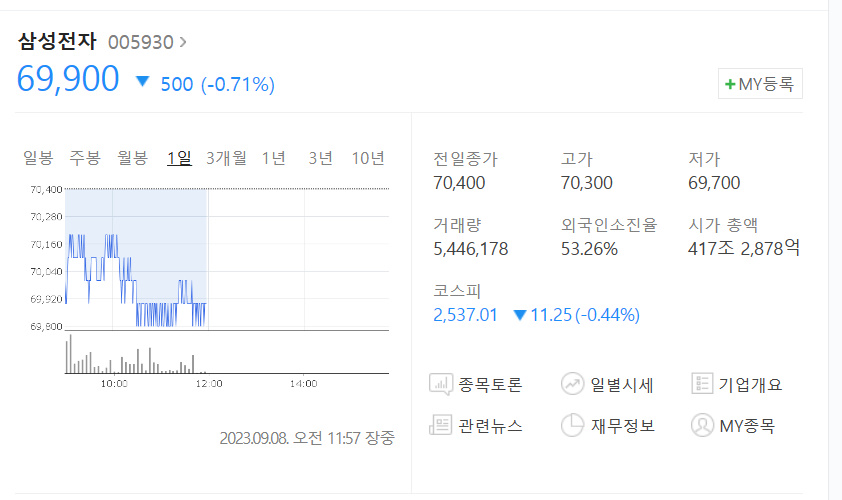Screen dimensions: 842x500
Task: Select the 1일 chart tab
Action: [x=179, y=158]
